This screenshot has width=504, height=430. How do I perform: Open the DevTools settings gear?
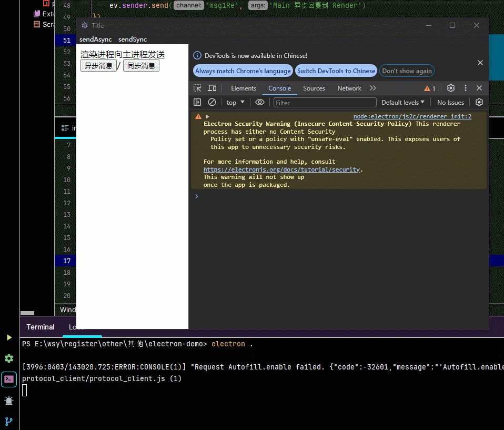(451, 88)
